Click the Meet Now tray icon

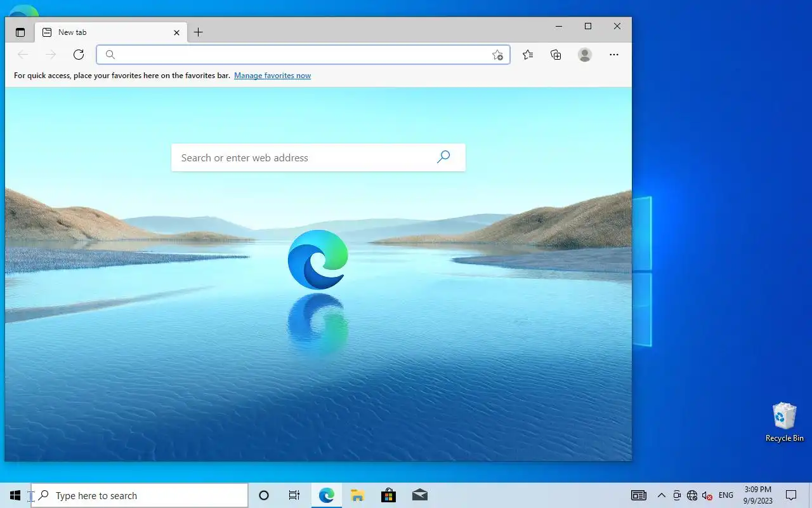[x=677, y=495]
